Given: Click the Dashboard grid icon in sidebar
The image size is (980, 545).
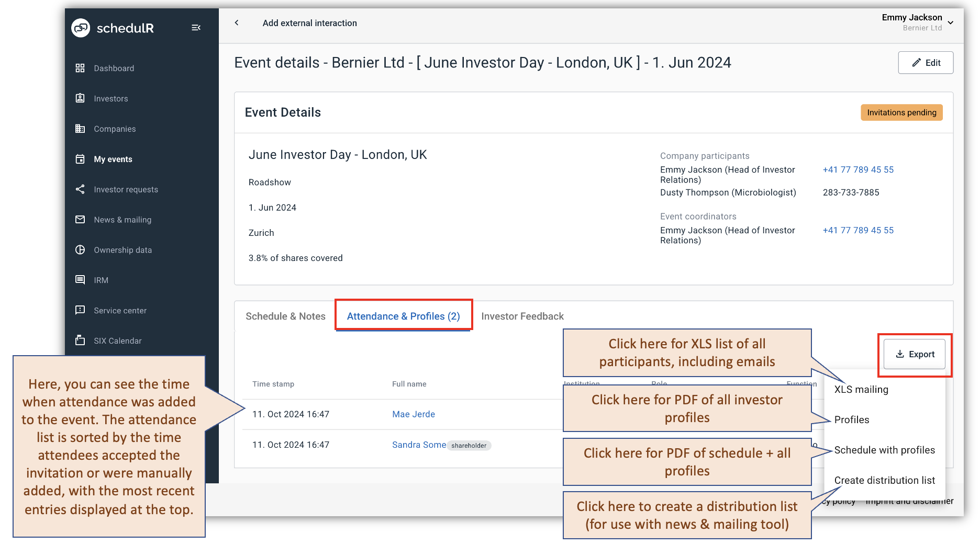Looking at the screenshot, I should 80,68.
